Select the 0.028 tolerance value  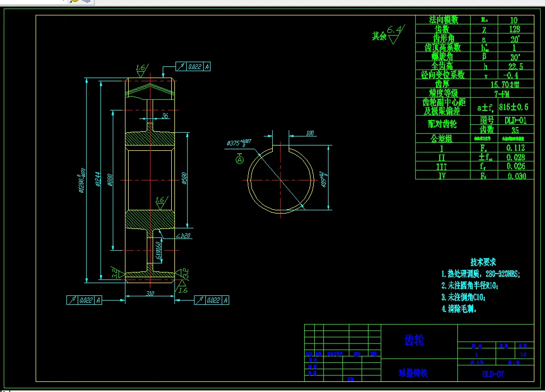(x=516, y=157)
